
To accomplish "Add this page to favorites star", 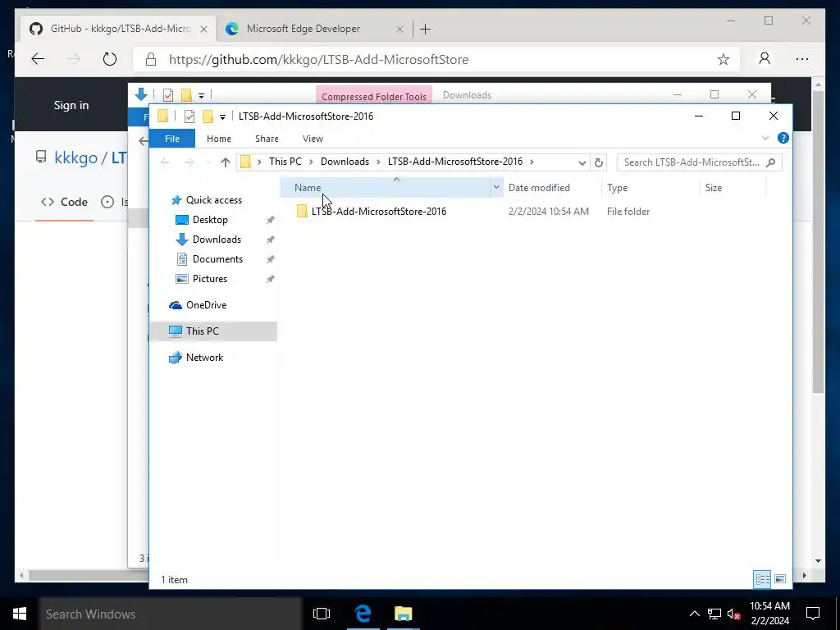I will [x=724, y=59].
